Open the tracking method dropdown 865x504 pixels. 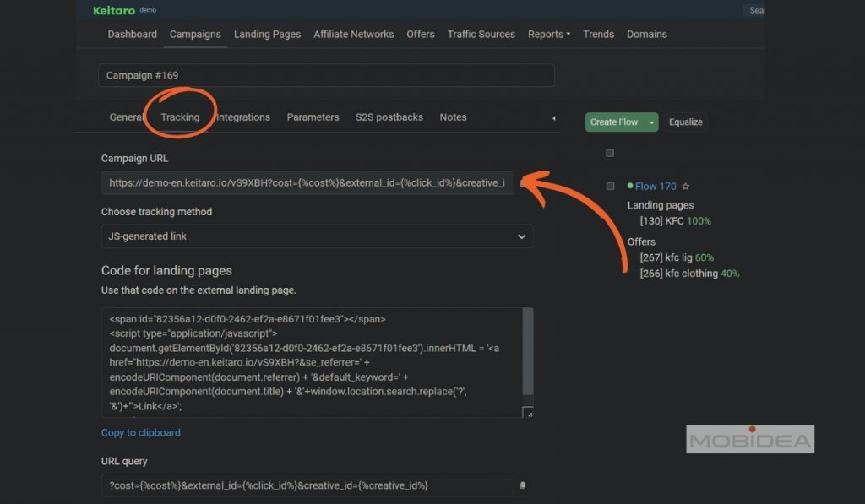317,236
